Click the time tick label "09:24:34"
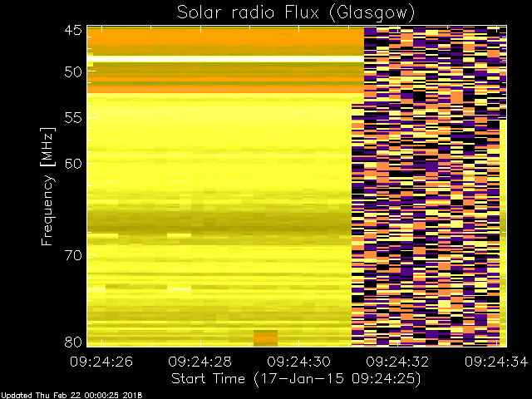 [x=496, y=362]
